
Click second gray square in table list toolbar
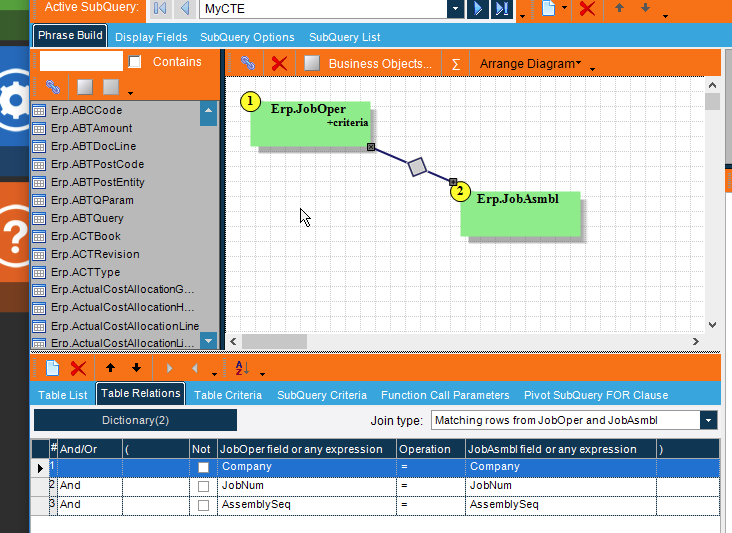tap(111, 87)
